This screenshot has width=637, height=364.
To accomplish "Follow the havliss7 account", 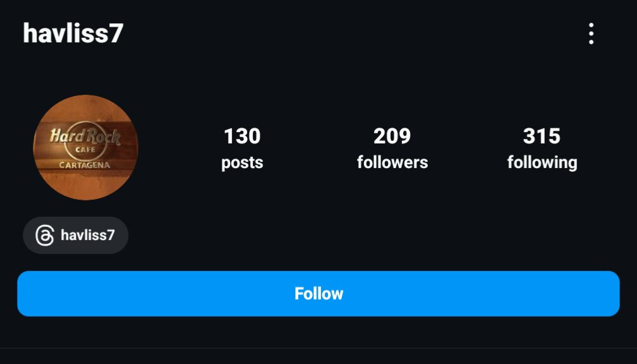I will (318, 294).
